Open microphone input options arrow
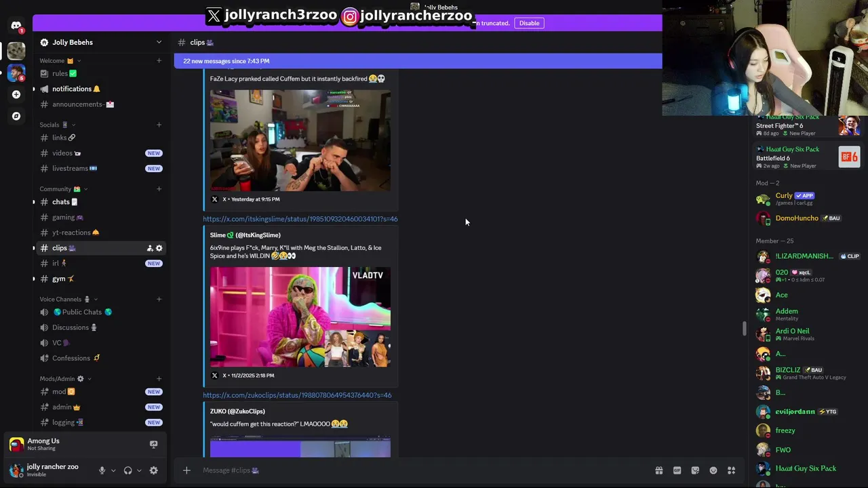The image size is (868, 488). coord(113,470)
